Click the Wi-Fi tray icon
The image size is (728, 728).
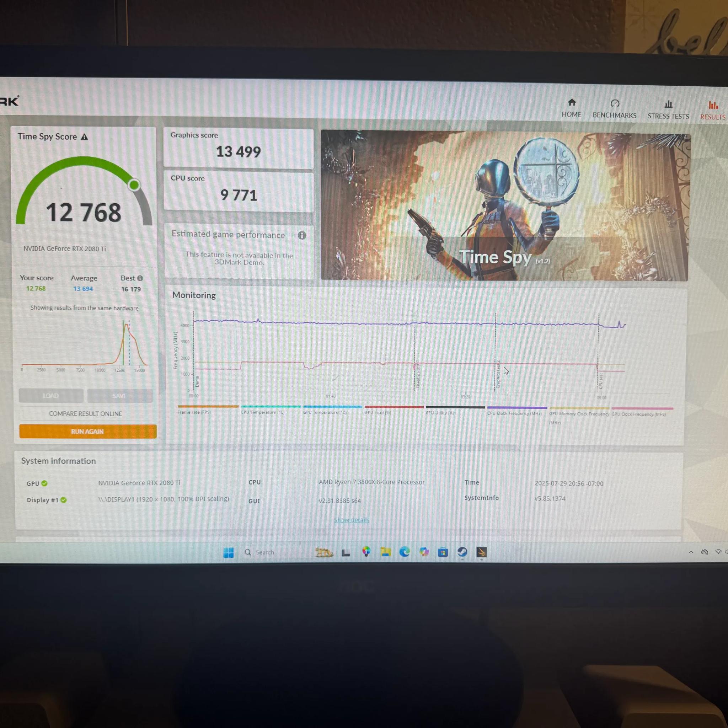[718, 552]
